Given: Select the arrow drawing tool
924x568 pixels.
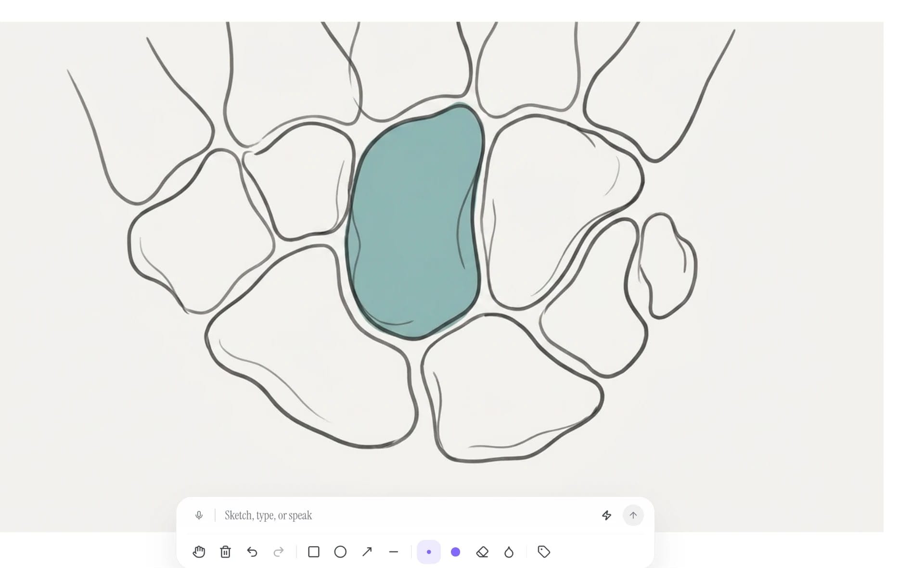Looking at the screenshot, I should pos(367,552).
